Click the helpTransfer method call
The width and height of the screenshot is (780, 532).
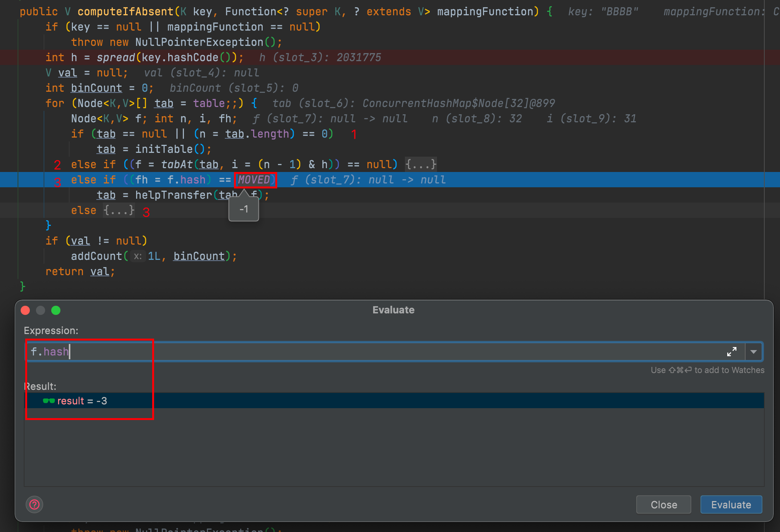173,195
